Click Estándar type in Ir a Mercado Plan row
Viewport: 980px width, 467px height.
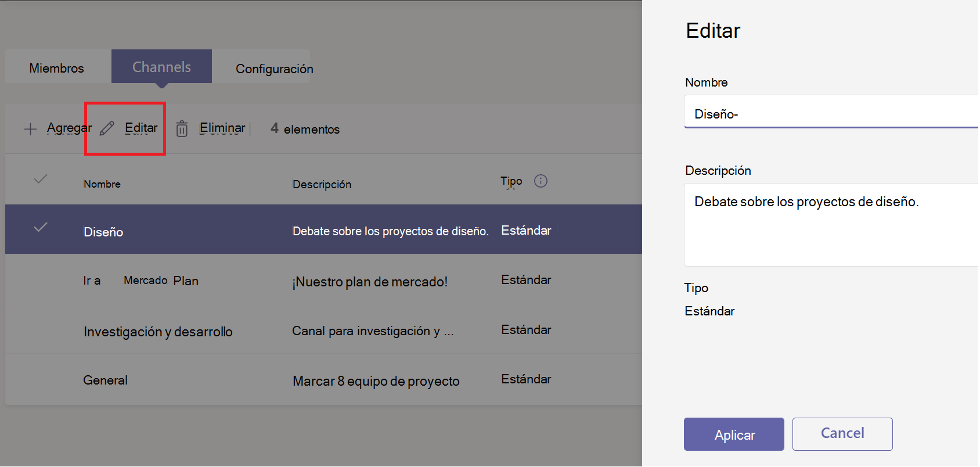pos(526,280)
